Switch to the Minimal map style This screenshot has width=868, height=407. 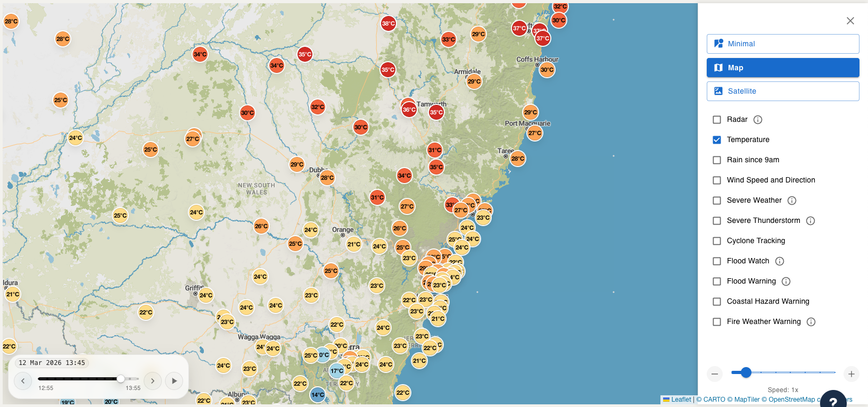(782, 44)
